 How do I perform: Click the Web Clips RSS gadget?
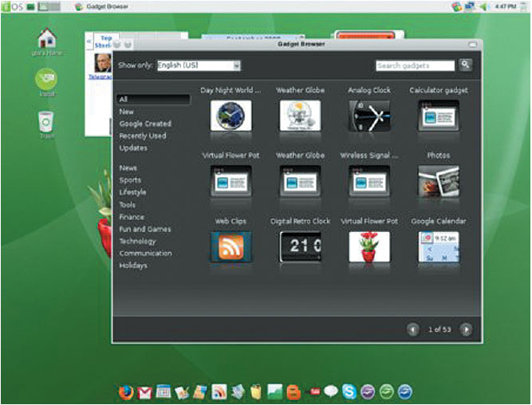click(x=231, y=246)
